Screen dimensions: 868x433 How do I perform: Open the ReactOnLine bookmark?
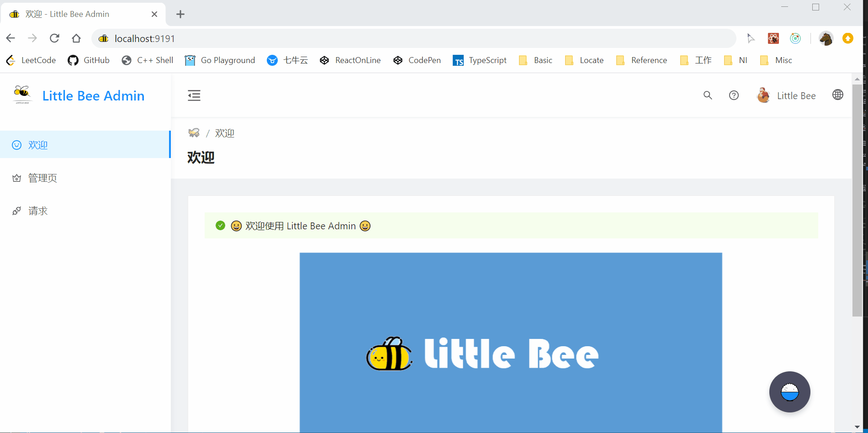pos(350,60)
